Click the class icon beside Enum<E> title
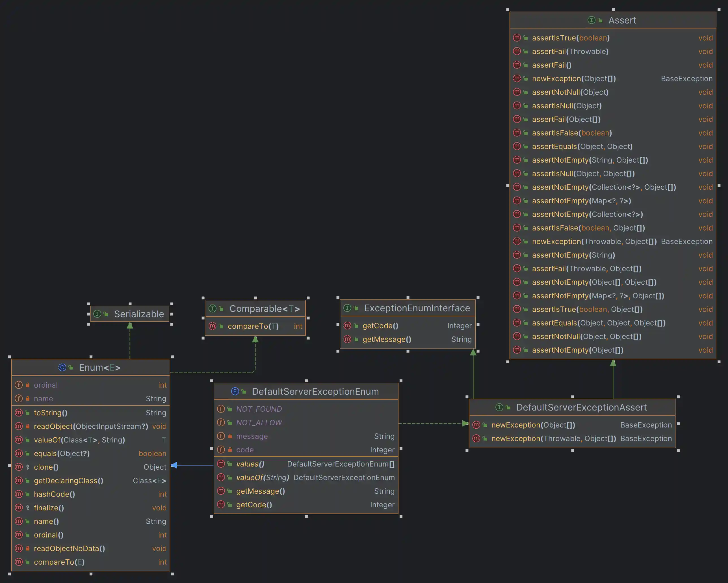The height and width of the screenshot is (583, 728). tap(62, 368)
